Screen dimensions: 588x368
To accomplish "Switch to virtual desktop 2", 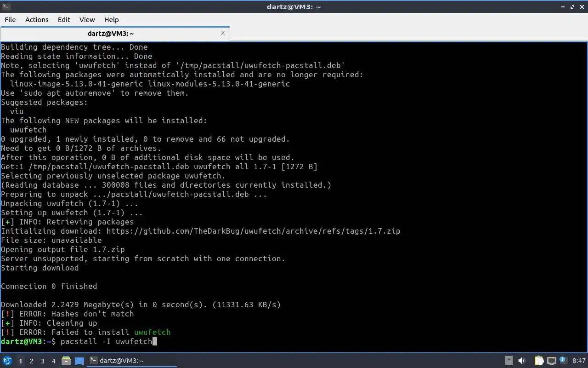I will [x=32, y=361].
